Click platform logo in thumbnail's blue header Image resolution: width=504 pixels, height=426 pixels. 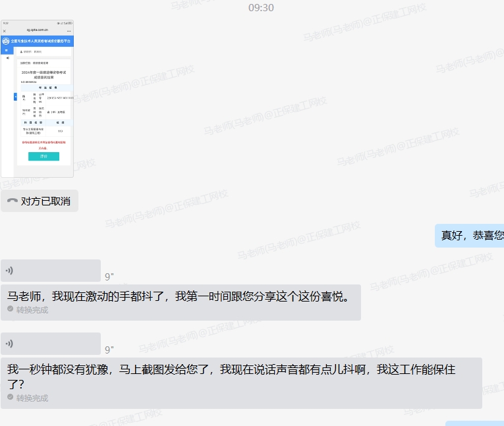pyautogui.click(x=6, y=41)
